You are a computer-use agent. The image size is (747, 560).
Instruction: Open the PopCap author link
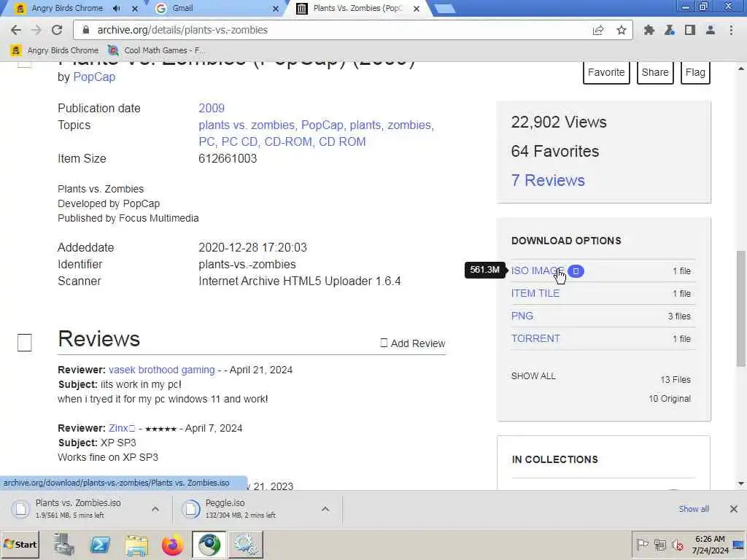click(94, 77)
